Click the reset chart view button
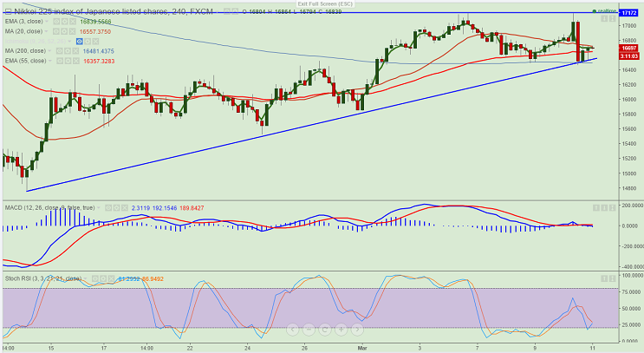Image resolution: width=644 pixels, height=353 pixels. click(x=325, y=330)
